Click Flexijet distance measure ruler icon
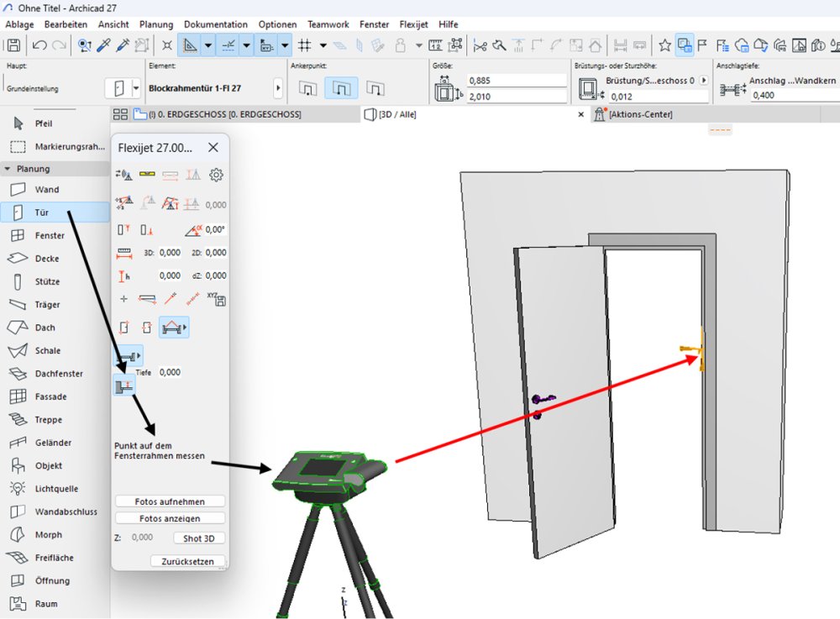Screen dimensions: 840x619 123,253
